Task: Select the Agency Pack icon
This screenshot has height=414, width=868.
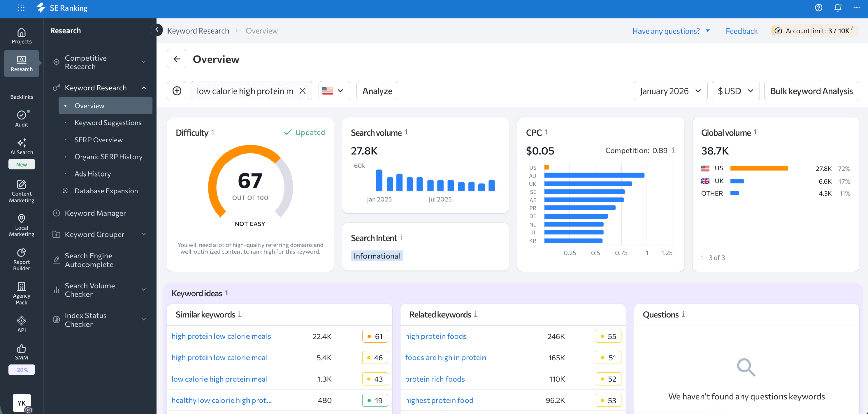Action: (21, 292)
